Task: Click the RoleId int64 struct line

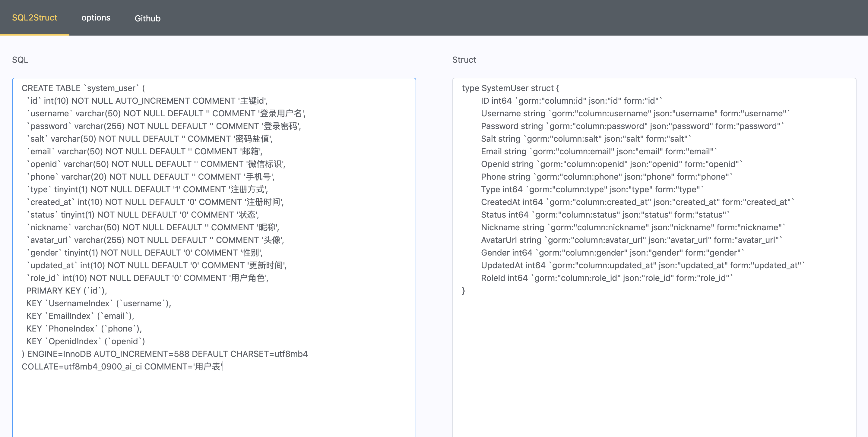Action: coord(607,278)
